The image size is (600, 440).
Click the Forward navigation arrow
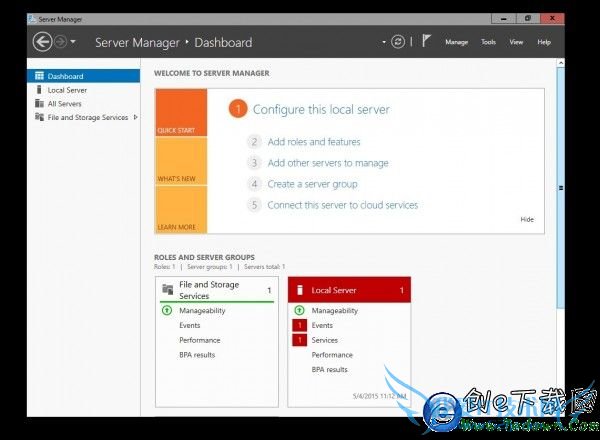[x=60, y=42]
